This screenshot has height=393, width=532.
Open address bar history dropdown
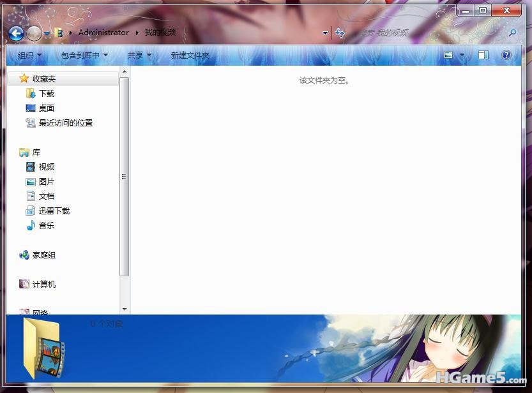(x=325, y=33)
